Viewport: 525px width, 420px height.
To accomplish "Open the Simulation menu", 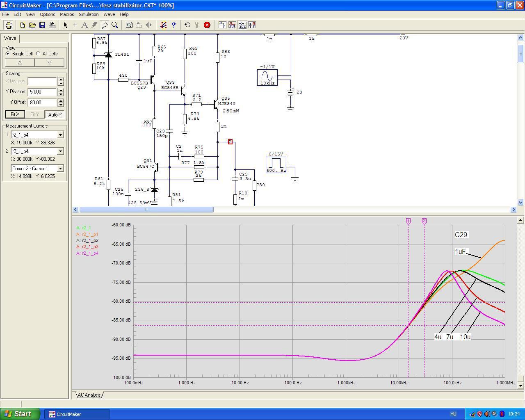I will [89, 14].
